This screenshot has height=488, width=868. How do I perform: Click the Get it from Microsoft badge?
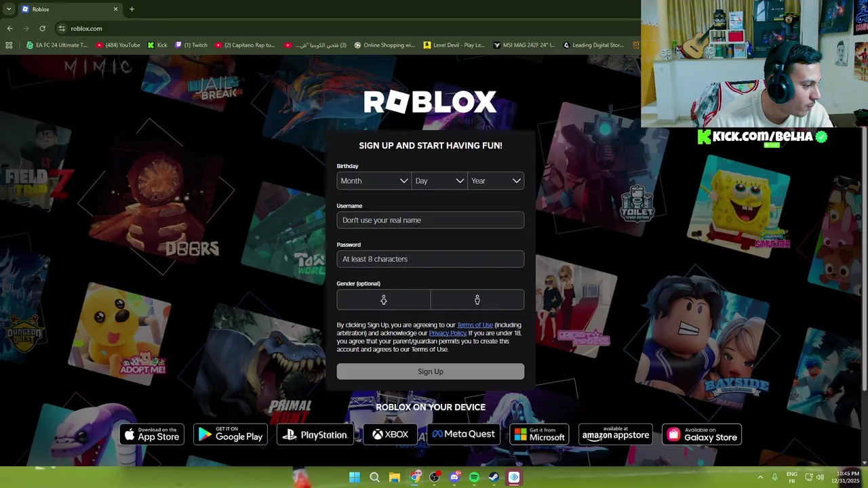click(x=539, y=434)
